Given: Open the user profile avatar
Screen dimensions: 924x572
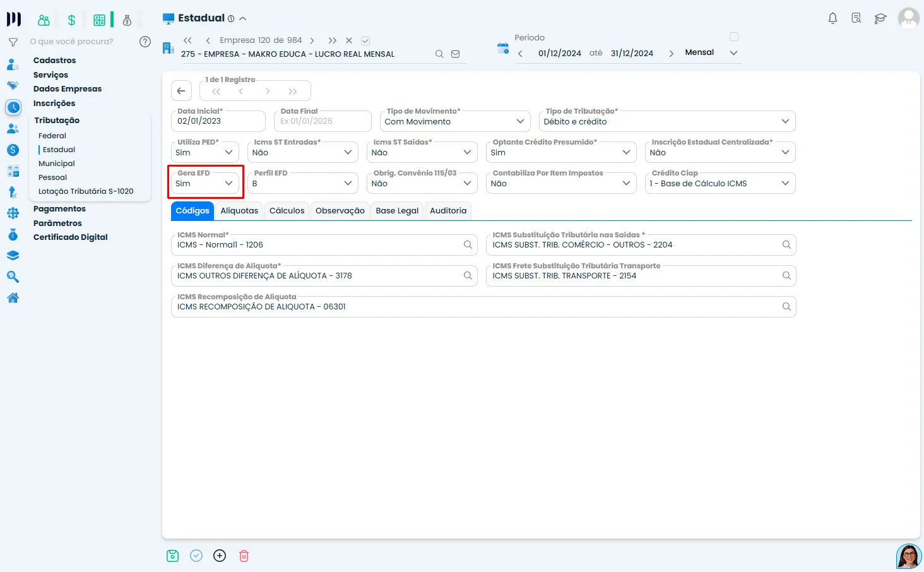Looking at the screenshot, I should 909,18.
